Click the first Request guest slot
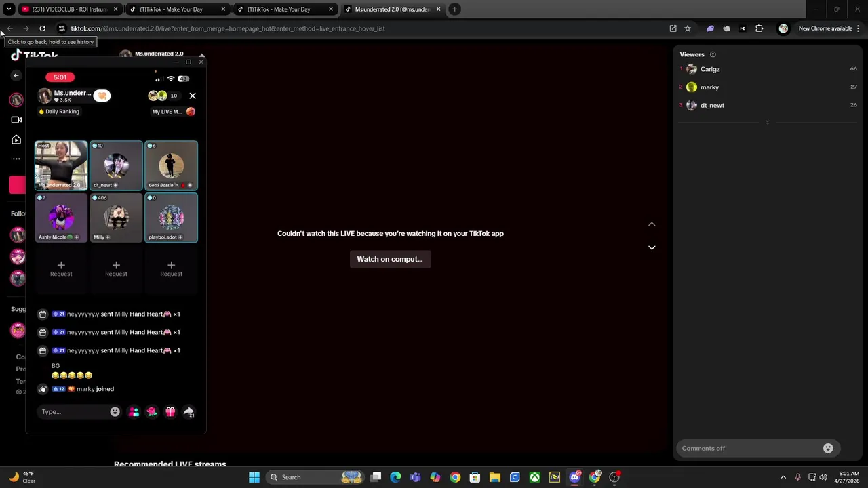This screenshot has width=868, height=488. click(x=61, y=269)
